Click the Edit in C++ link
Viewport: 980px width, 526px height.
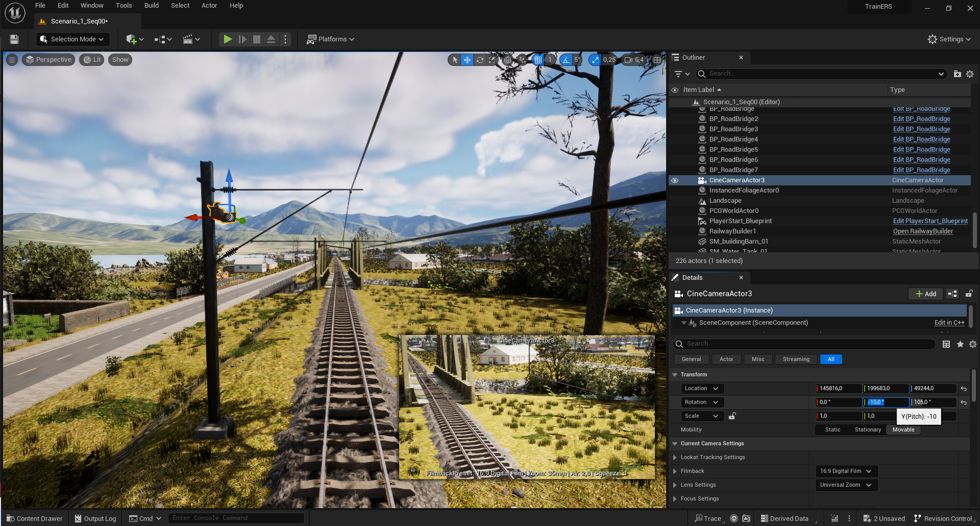949,323
